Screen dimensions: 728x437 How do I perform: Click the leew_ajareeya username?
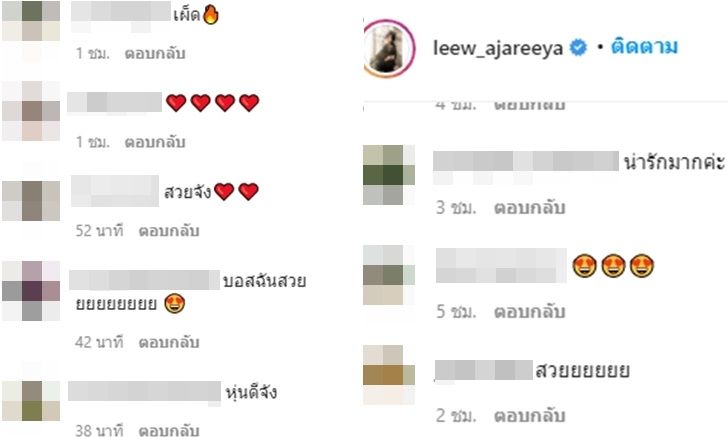pyautogui.click(x=498, y=48)
